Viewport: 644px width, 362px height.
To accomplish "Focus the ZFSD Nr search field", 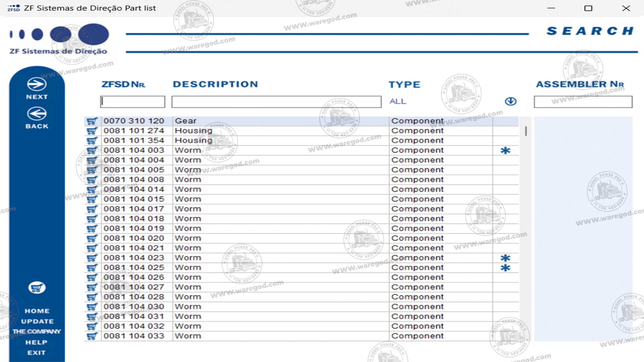I will click(132, 102).
